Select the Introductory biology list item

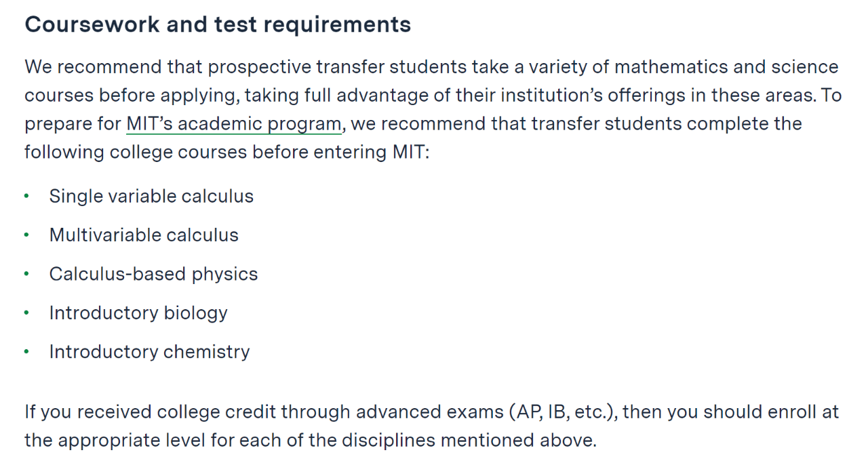(138, 313)
